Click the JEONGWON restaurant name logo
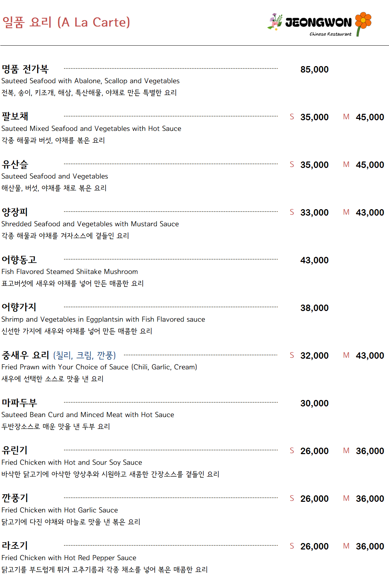The width and height of the screenshot is (389, 588). 318,23
